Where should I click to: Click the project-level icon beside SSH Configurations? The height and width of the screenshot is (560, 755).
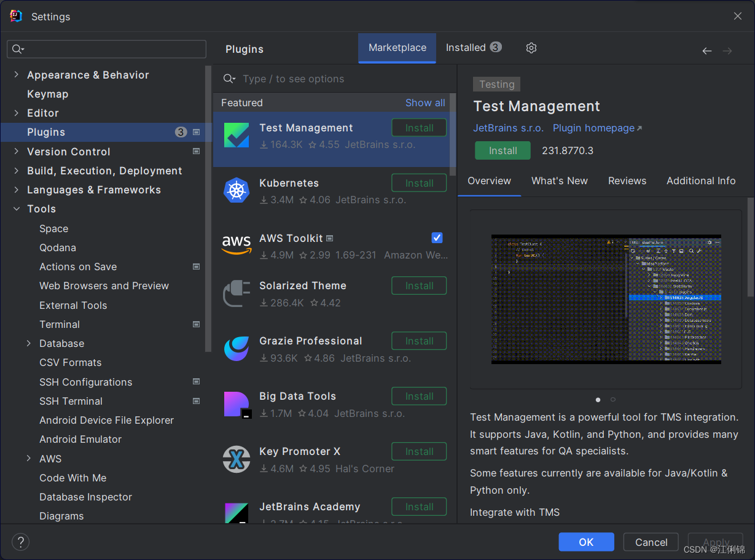click(x=197, y=381)
